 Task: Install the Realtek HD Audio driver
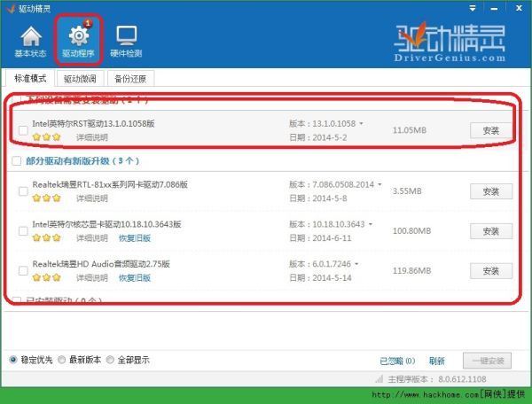490,271
